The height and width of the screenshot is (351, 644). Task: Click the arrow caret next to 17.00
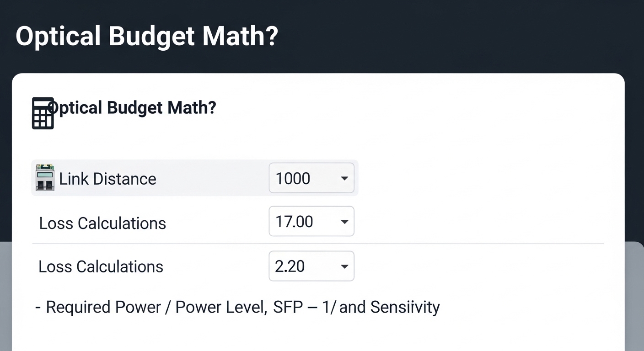click(344, 222)
